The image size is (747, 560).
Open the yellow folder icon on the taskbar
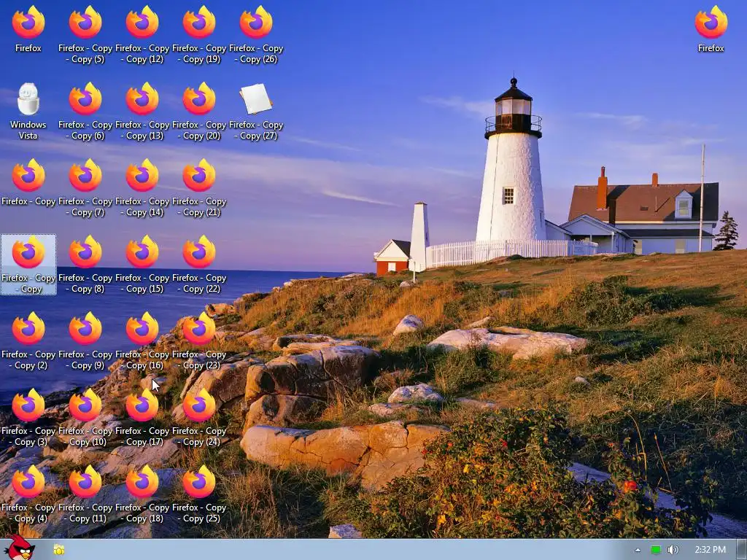click(x=58, y=550)
